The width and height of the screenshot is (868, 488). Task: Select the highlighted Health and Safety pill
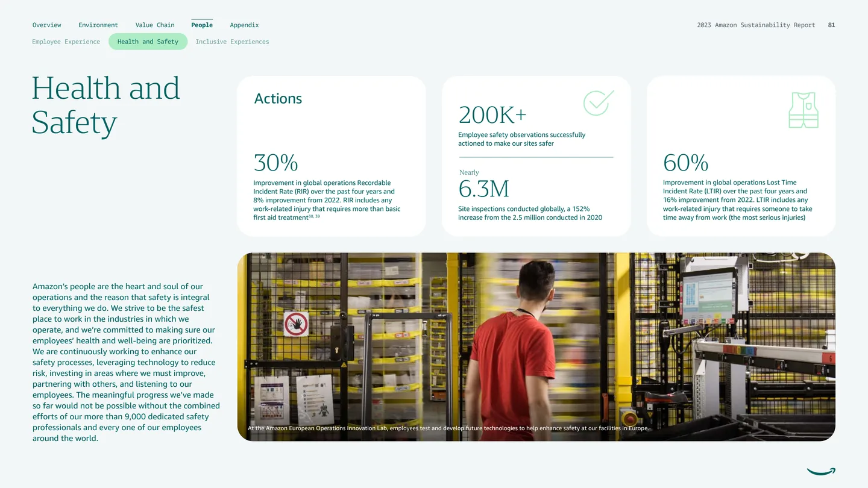coord(148,42)
